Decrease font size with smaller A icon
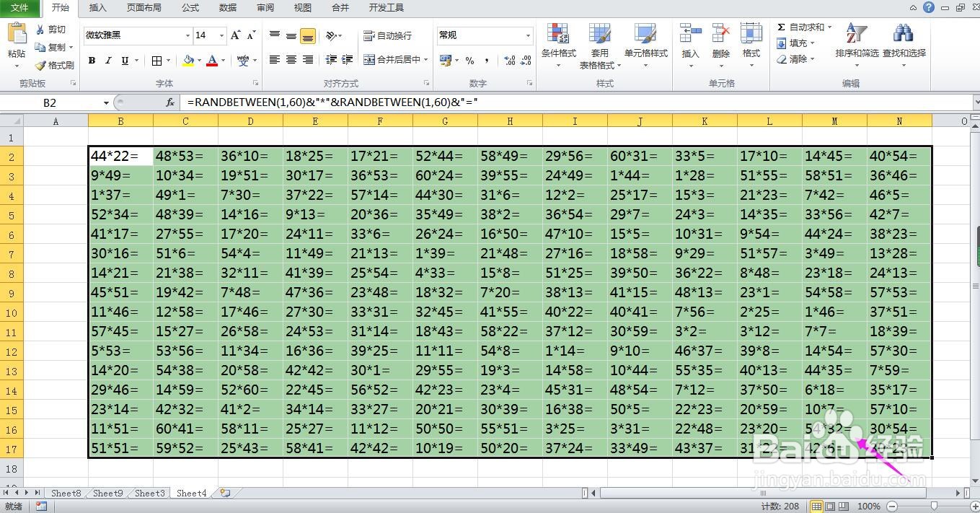Viewport: 980px width, 513px height. (251, 35)
